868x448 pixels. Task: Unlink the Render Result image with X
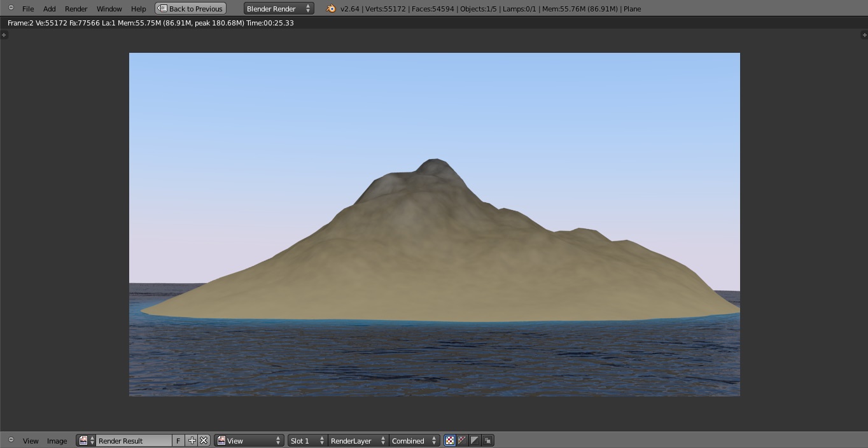tap(204, 440)
